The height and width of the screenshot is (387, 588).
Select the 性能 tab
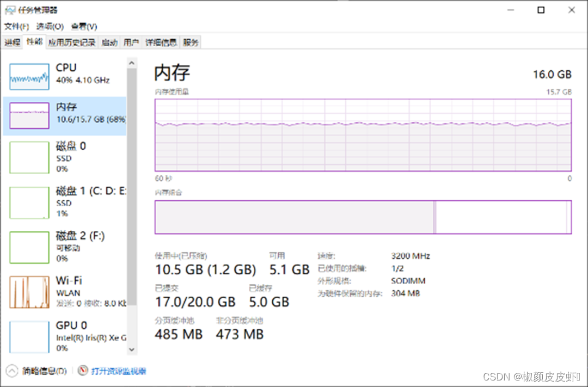click(34, 41)
